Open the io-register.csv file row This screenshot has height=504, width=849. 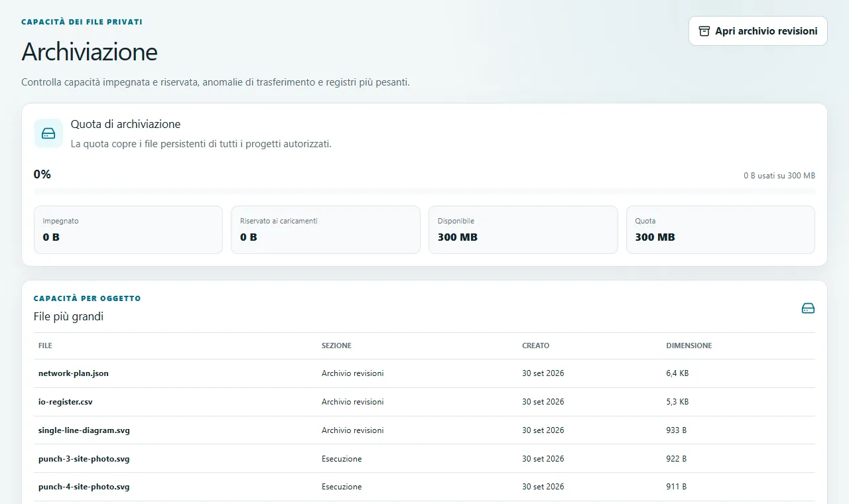[x=424, y=402]
